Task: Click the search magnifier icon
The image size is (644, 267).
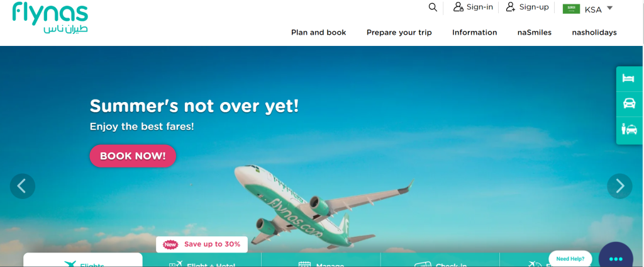Action: click(433, 7)
